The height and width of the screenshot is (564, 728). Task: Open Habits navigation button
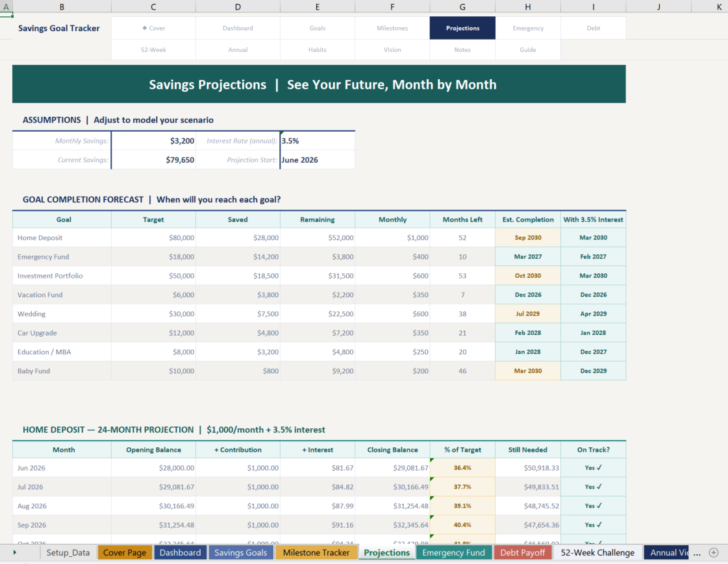tap(318, 49)
